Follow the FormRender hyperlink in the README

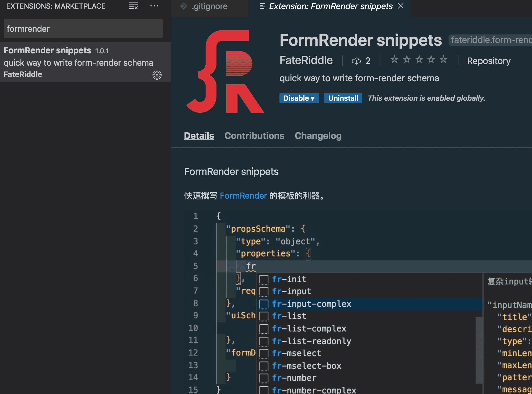pyautogui.click(x=243, y=196)
